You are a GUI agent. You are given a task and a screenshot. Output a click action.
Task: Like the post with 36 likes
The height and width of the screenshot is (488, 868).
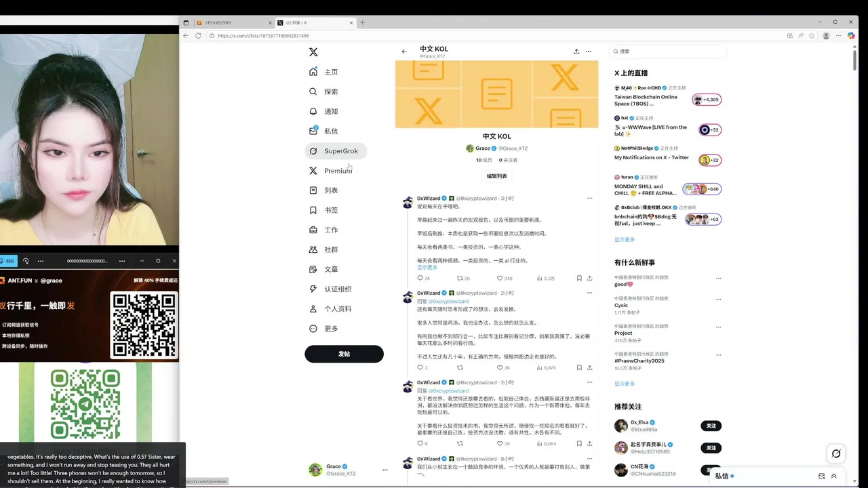click(503, 367)
